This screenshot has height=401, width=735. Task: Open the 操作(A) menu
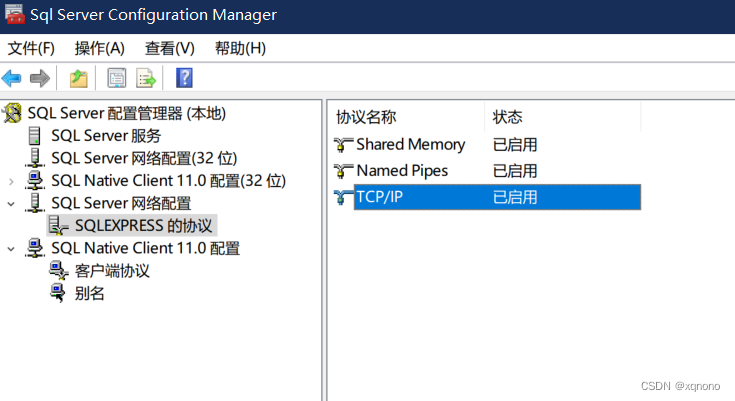(x=99, y=48)
